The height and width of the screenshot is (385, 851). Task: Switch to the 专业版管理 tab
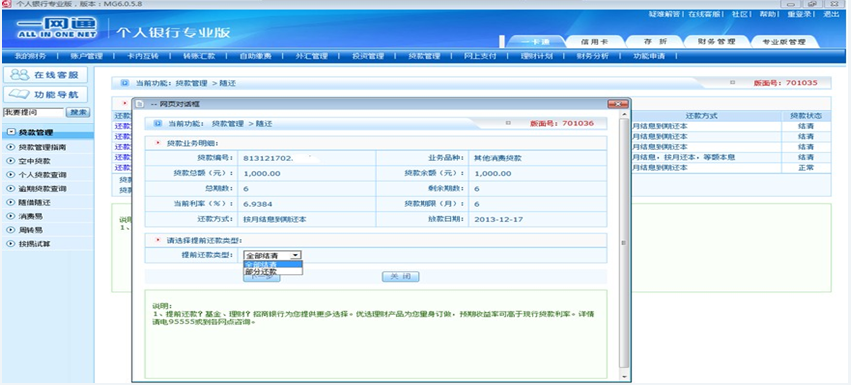(x=784, y=42)
